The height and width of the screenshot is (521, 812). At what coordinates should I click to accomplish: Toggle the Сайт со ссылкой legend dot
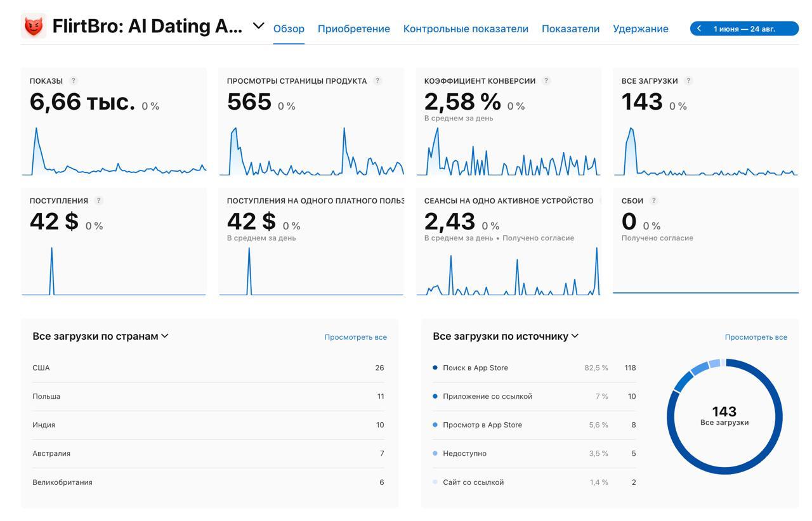(435, 482)
